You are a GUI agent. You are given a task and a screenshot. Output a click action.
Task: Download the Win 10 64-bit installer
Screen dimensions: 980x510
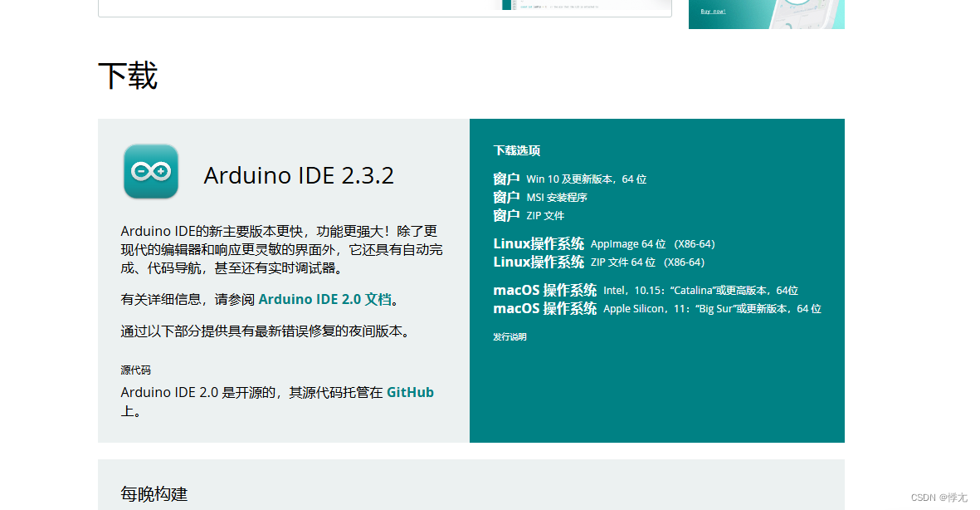[x=569, y=179]
